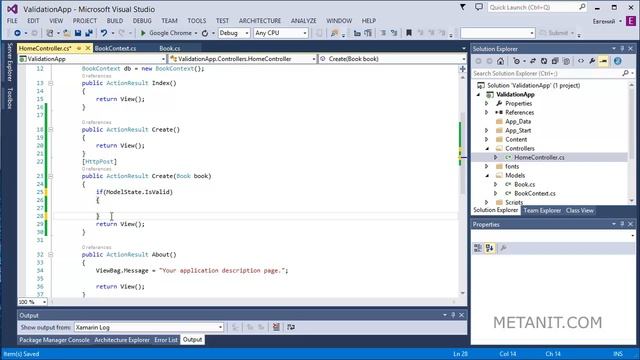Image resolution: width=640 pixels, height=360 pixels.
Task: Click the Refresh icon in Solution Explorer
Action: 544,61
